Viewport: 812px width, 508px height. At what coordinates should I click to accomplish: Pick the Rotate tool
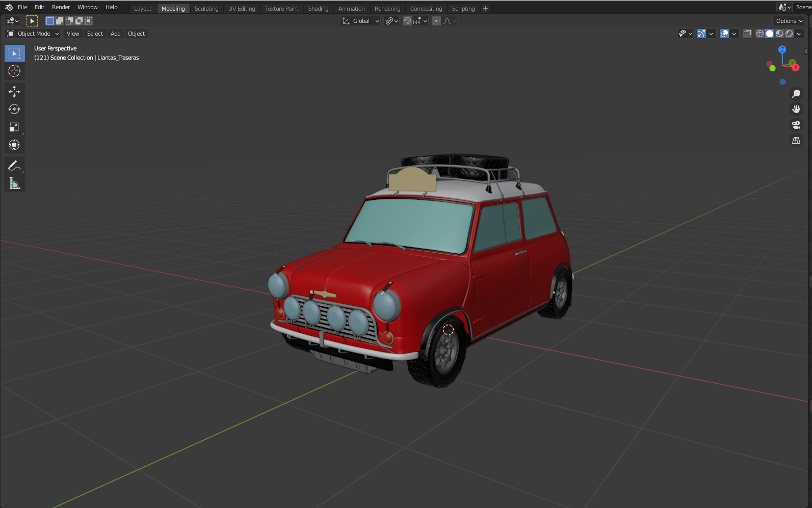(x=14, y=109)
